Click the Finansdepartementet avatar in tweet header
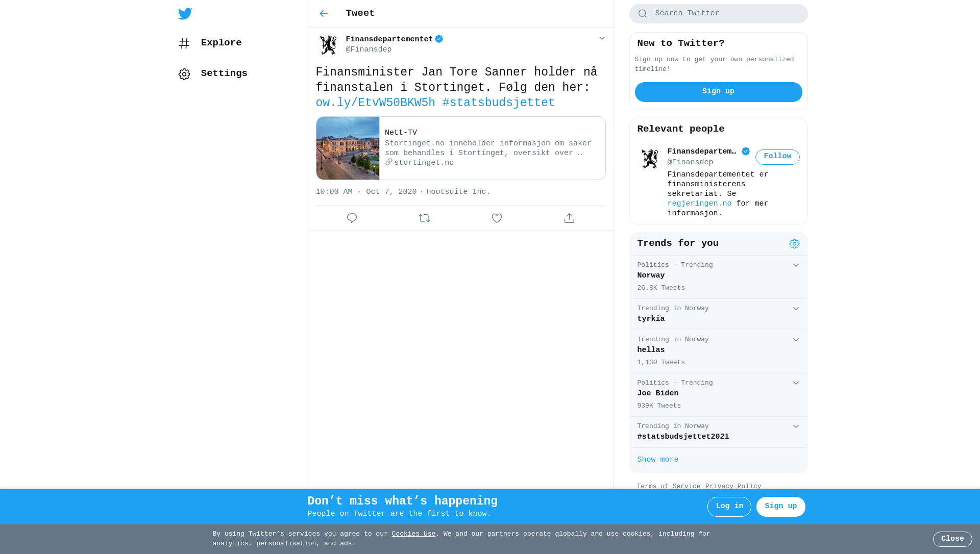The image size is (980, 554). [328, 45]
